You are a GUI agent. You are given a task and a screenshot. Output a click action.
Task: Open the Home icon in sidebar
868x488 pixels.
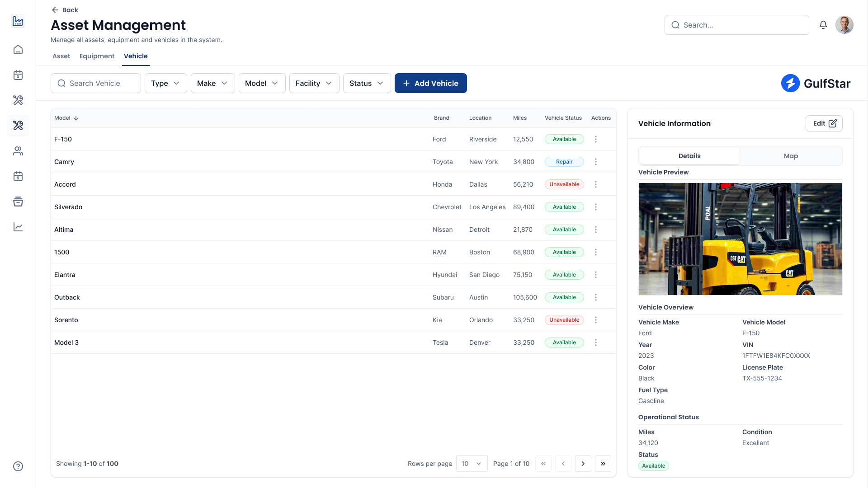(18, 50)
